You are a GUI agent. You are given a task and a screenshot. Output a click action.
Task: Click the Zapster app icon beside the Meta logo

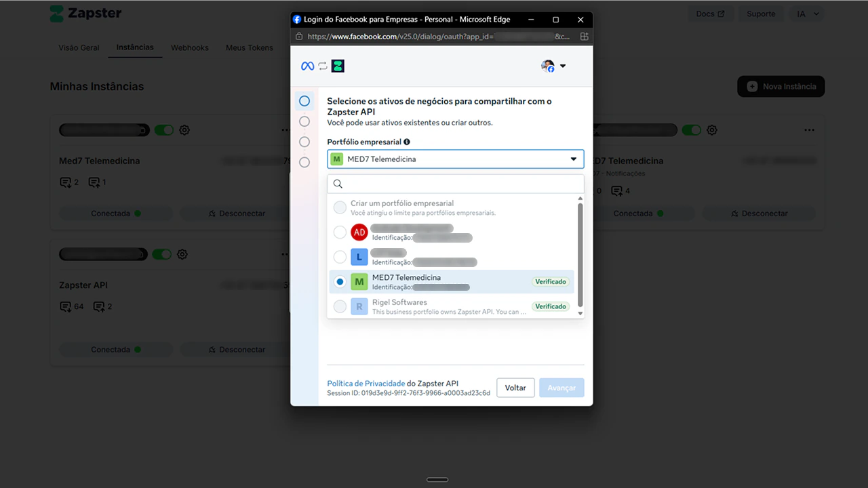click(x=337, y=66)
